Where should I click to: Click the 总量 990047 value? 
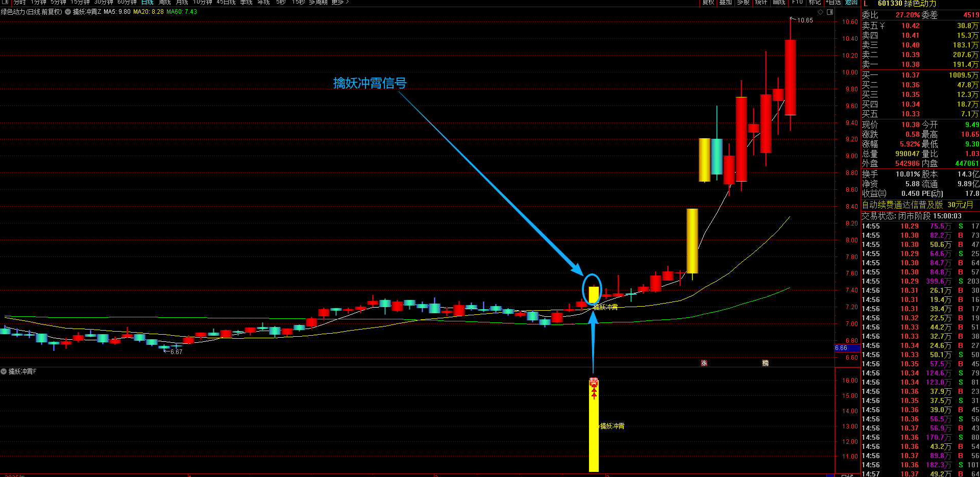908,154
